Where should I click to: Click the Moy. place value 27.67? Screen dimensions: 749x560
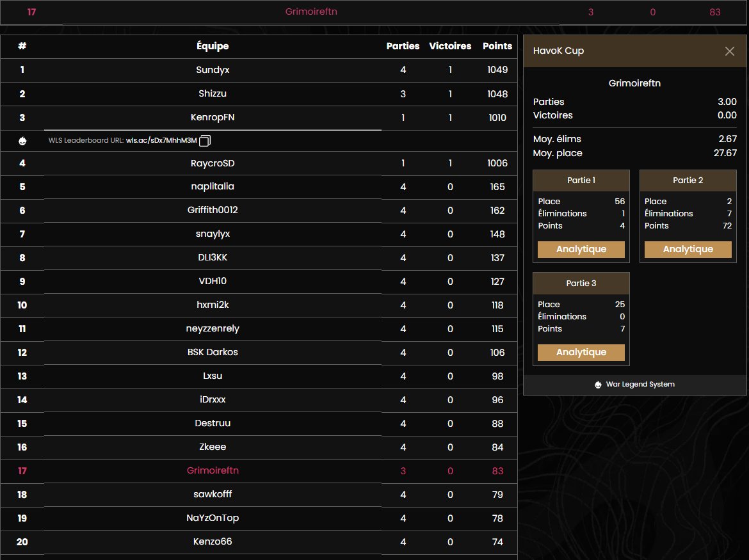(x=725, y=153)
